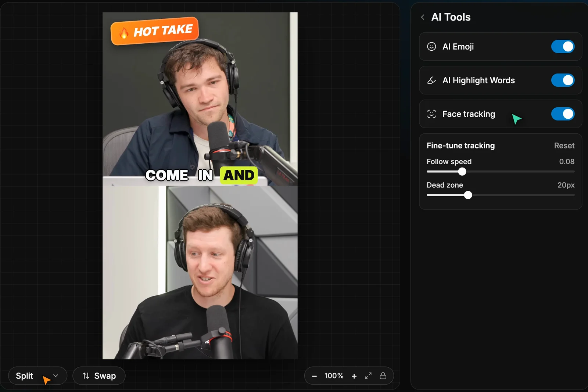
Task: Click the Face tracking scan icon
Action: 431,114
